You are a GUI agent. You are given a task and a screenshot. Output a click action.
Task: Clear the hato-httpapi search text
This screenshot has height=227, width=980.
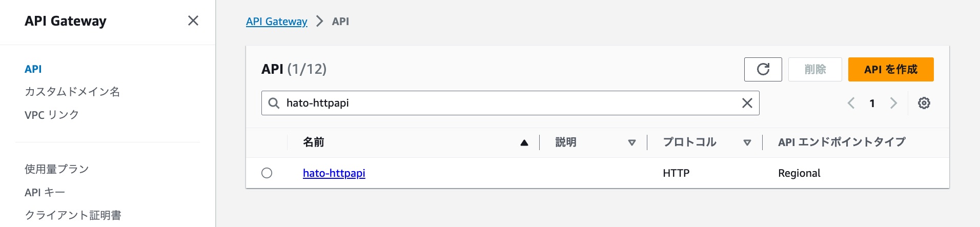point(747,103)
